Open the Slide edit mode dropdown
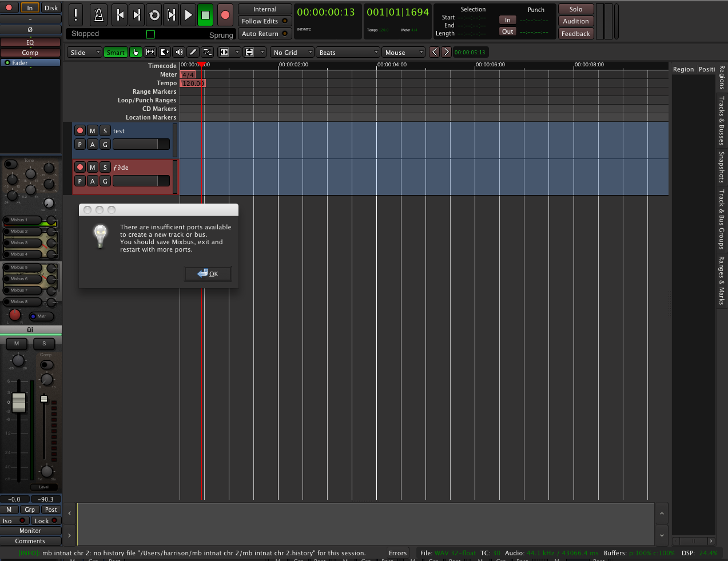The width and height of the screenshot is (728, 561). click(x=84, y=52)
